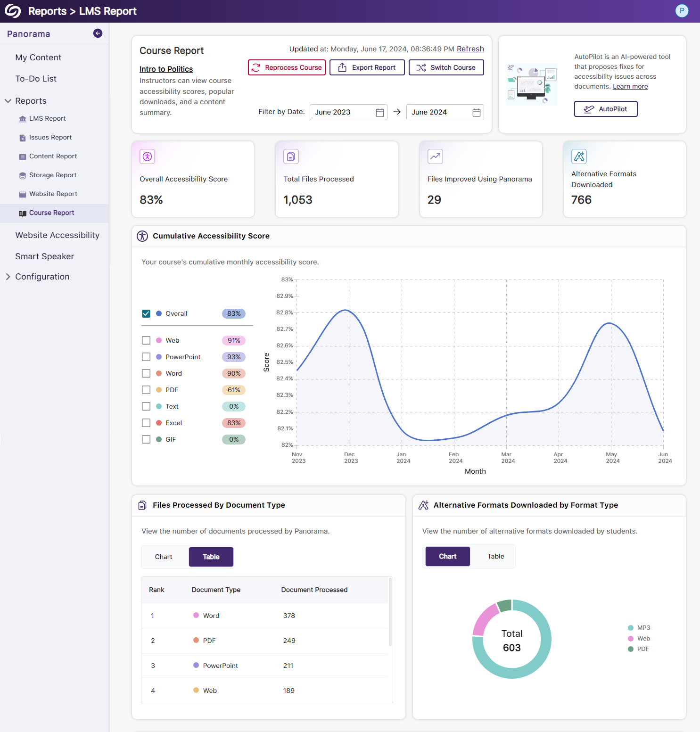Screen dimensions: 700x732
Task: Collapse the Panorama sidebar with arrow icon
Action: coord(98,33)
